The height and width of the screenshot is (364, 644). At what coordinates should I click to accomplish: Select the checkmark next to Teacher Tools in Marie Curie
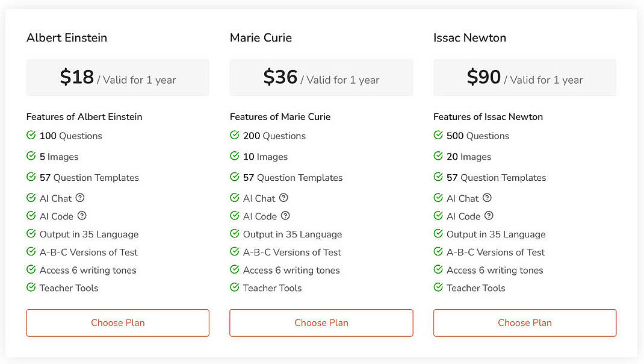(235, 287)
